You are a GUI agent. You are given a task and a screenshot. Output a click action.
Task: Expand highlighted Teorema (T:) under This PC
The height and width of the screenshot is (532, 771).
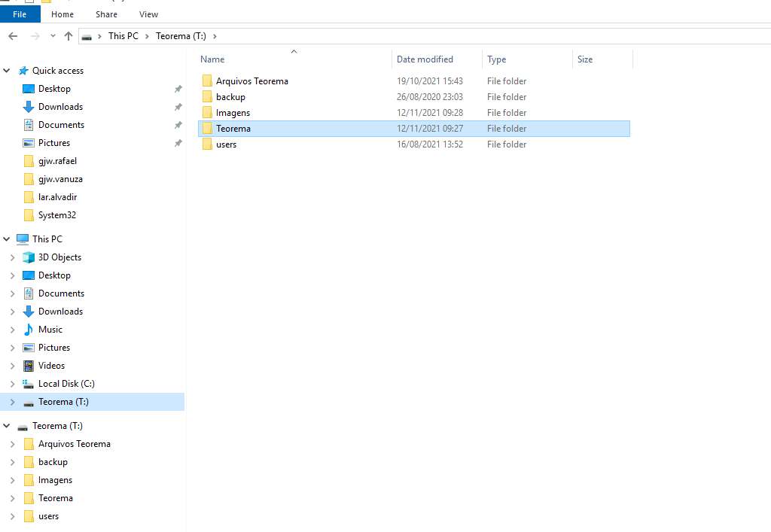tap(13, 402)
